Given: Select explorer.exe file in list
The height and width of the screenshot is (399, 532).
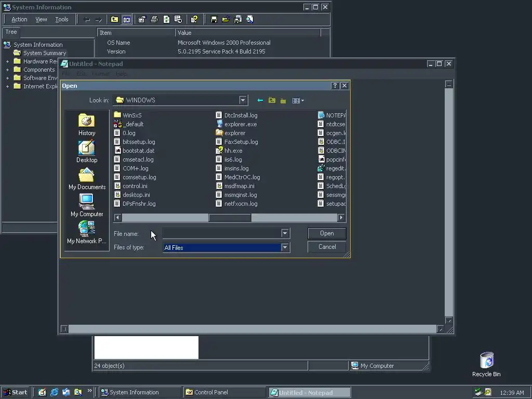Looking at the screenshot, I should pos(236,124).
